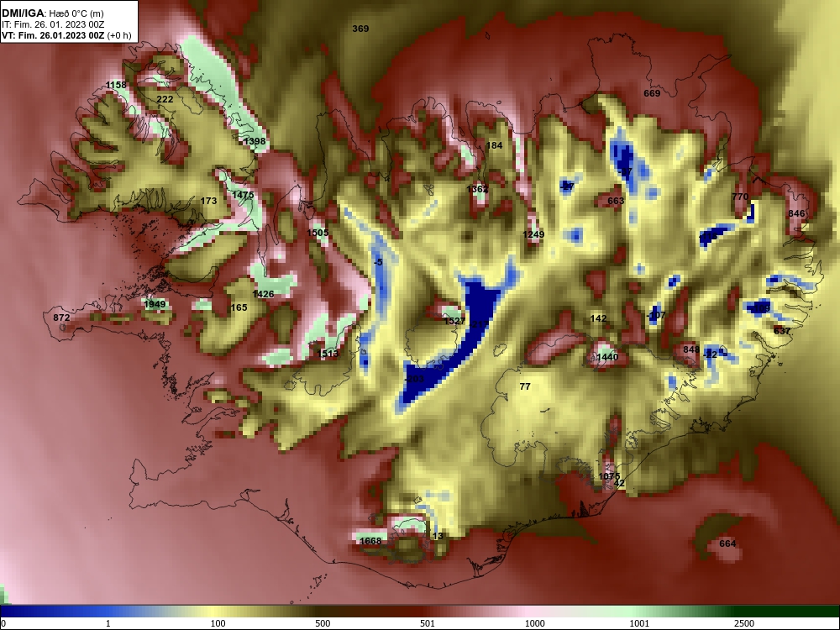Click the 1075 value label
Screen dimensions: 840x630
point(609,476)
